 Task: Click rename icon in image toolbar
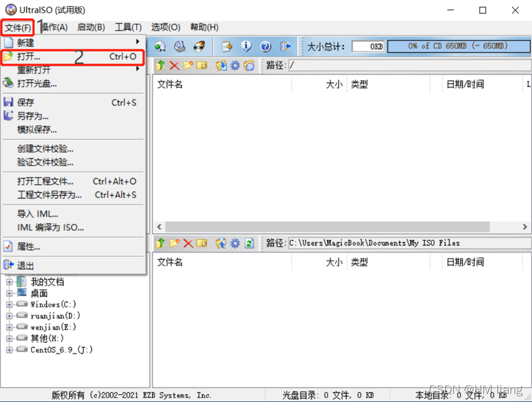pos(202,65)
